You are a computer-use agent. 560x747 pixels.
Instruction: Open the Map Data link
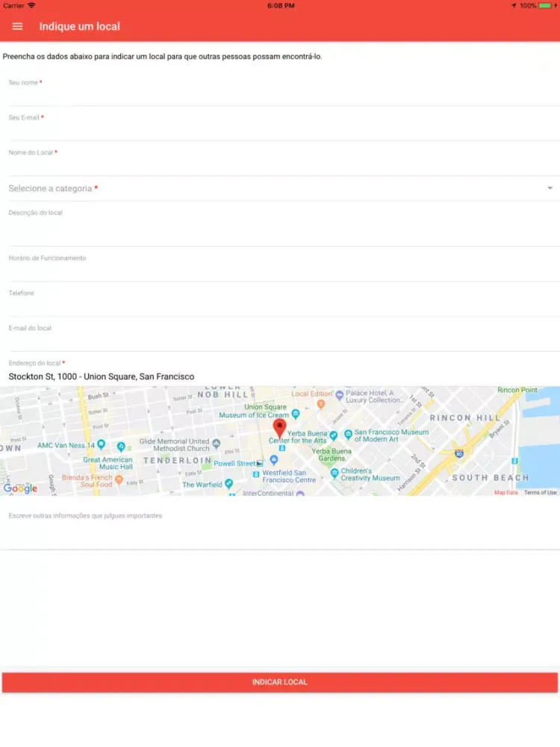click(505, 492)
